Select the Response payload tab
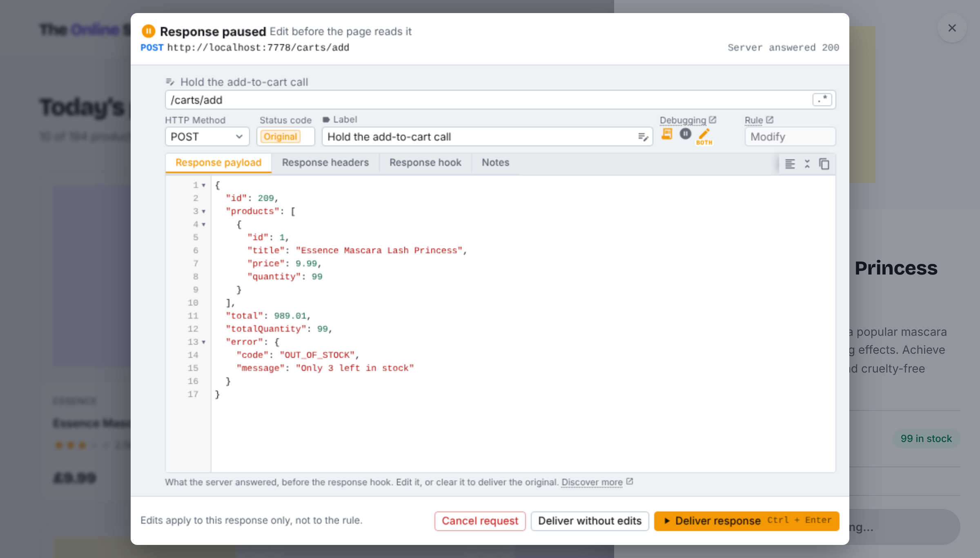 click(x=218, y=163)
